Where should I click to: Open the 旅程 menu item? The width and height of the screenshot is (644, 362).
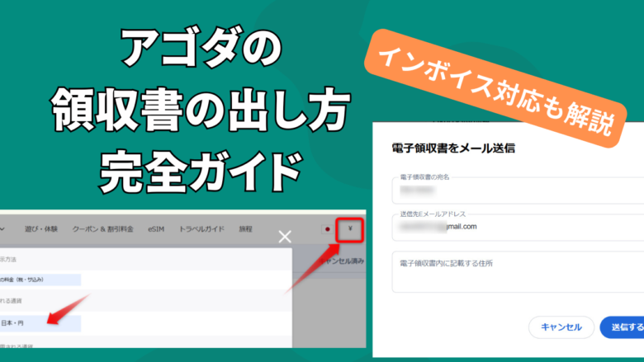pos(245,229)
